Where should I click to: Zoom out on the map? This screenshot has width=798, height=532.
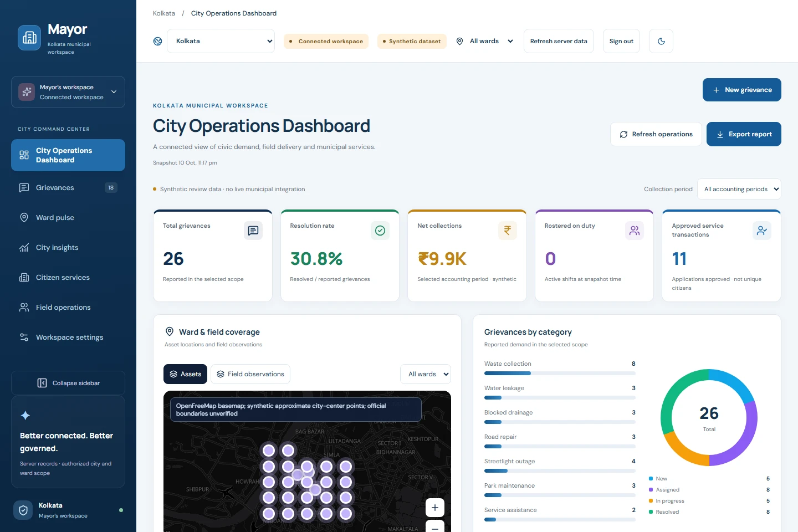pyautogui.click(x=435, y=527)
